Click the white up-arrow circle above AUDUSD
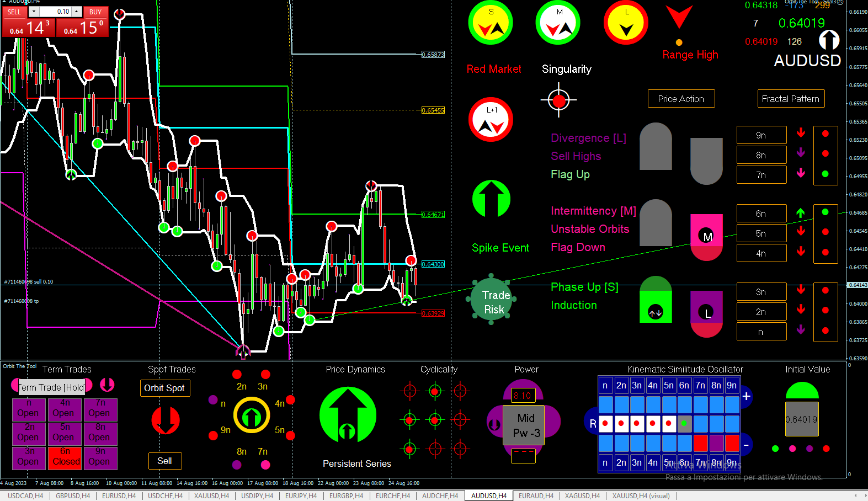Screen dimensions: 868x501 829,40
